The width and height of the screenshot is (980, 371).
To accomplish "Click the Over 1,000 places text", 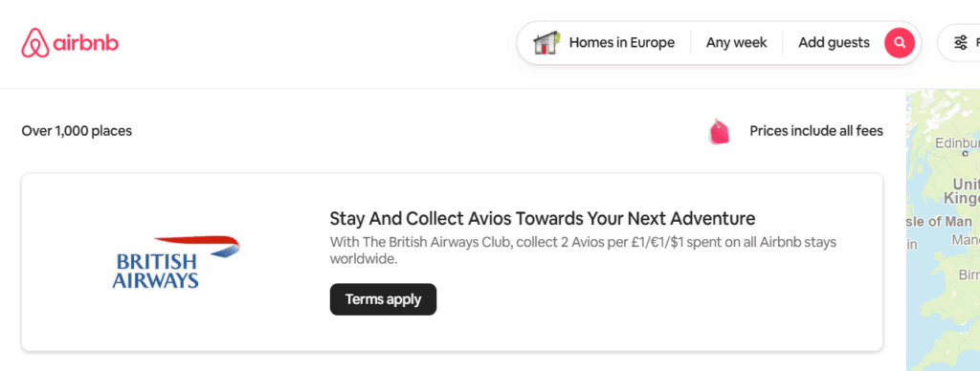I will [x=77, y=131].
